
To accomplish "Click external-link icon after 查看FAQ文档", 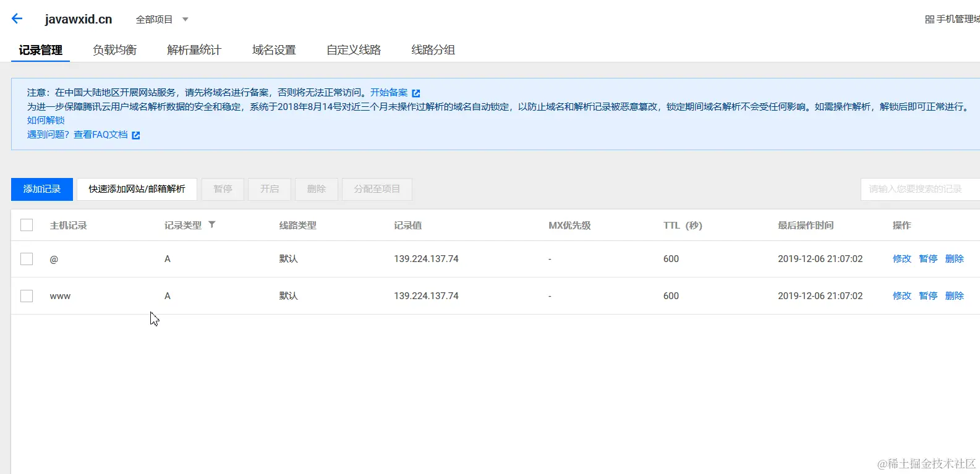I will coord(136,135).
